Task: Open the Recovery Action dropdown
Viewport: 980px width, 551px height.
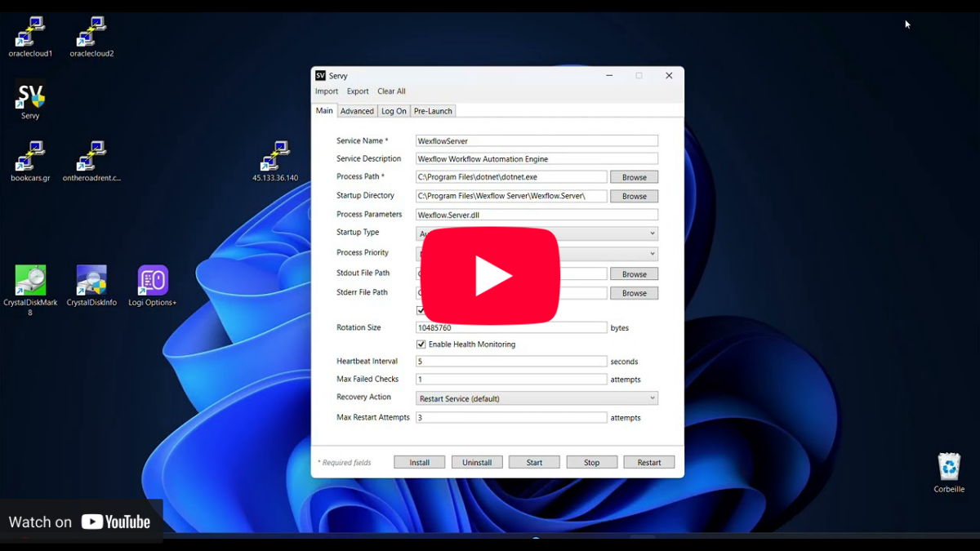Action: click(x=537, y=398)
